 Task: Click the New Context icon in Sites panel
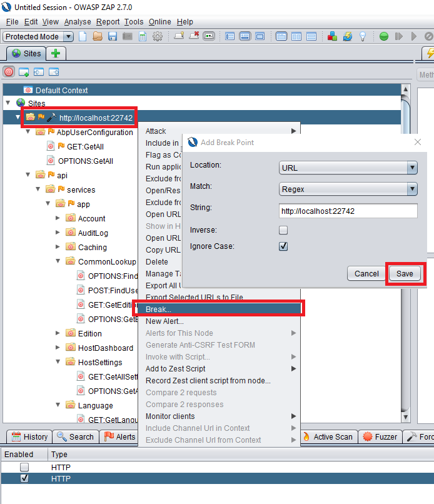(x=24, y=72)
